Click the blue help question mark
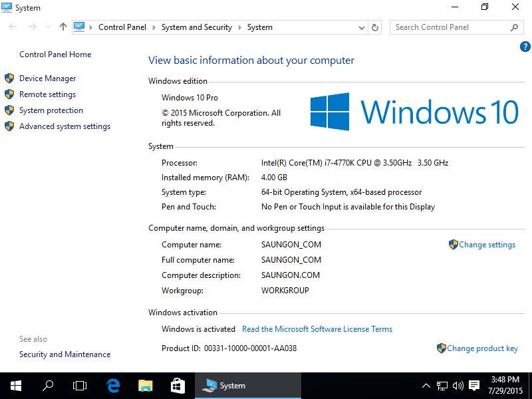 pyautogui.click(x=525, y=47)
